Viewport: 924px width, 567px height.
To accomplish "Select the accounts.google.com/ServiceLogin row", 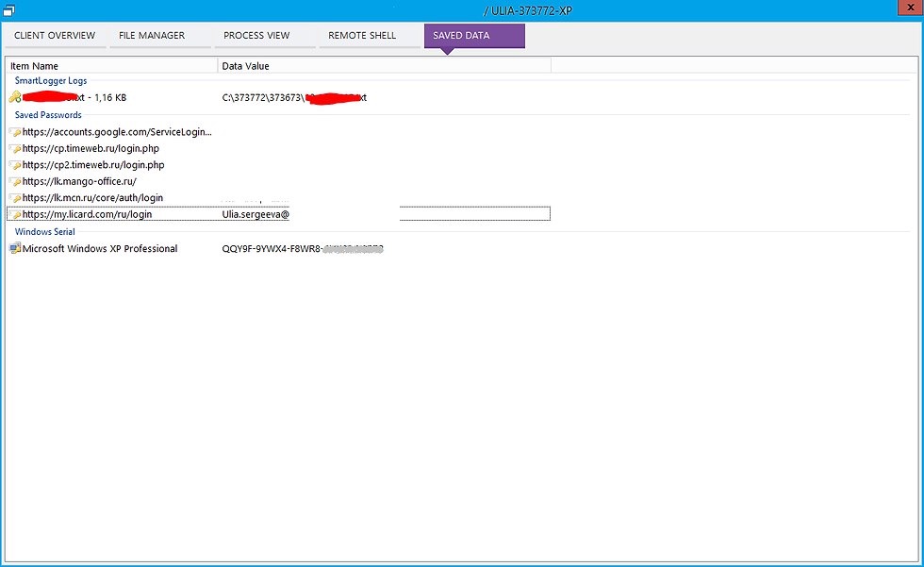I will click(278, 132).
